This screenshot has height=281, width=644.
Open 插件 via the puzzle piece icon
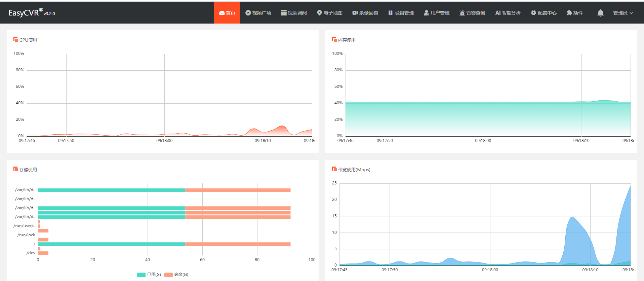pyautogui.click(x=569, y=13)
